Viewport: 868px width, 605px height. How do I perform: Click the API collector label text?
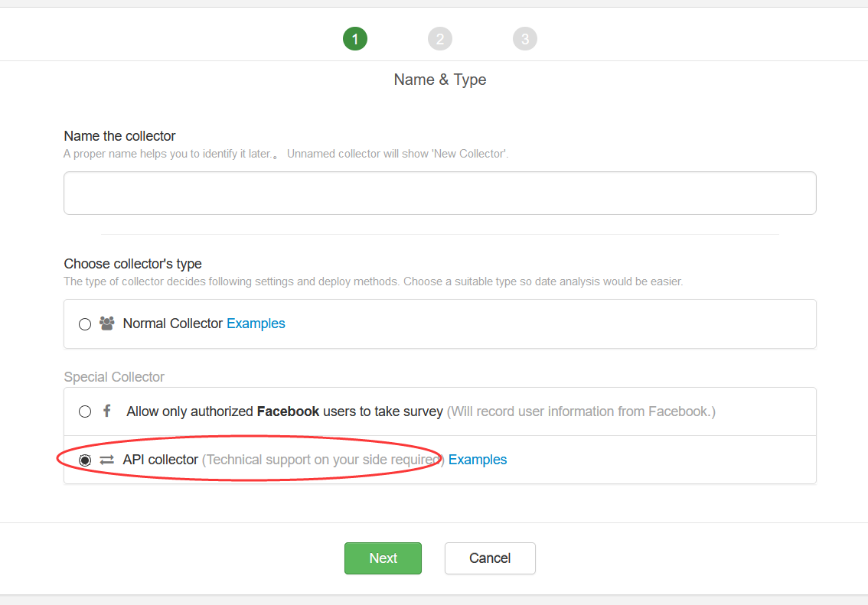coord(161,460)
